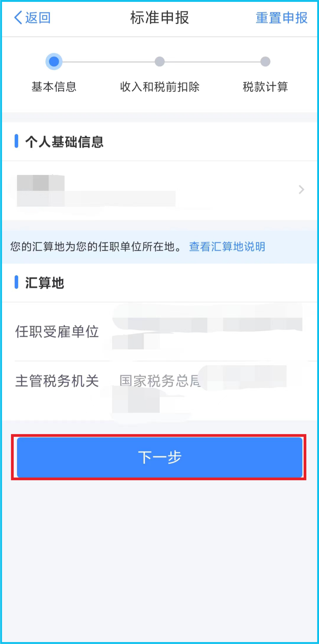
Task: Tap the 基本信息 step label
Action: [54, 87]
